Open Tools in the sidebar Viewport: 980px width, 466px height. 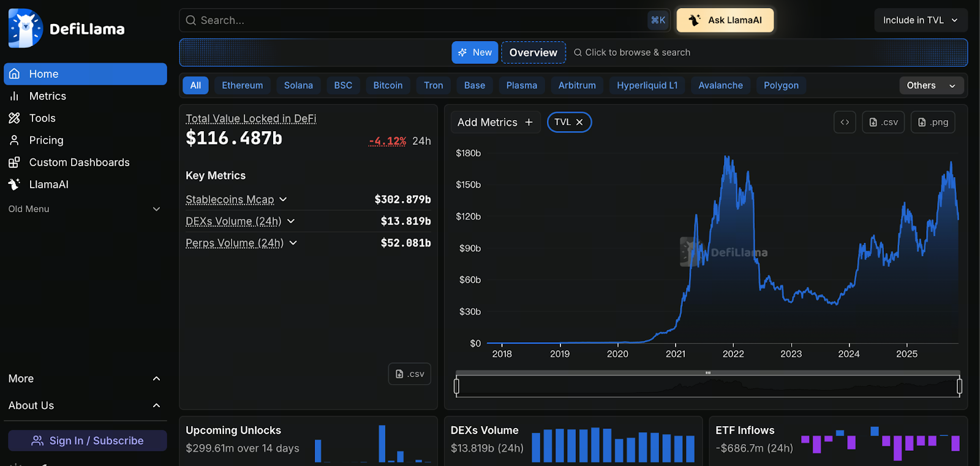[x=42, y=118]
